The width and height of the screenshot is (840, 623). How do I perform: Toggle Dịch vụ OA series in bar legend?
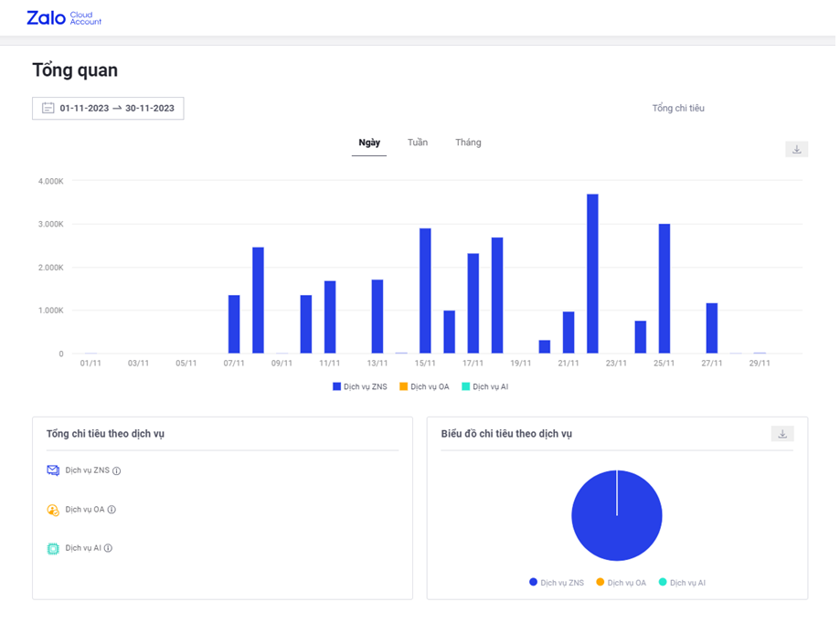(424, 386)
